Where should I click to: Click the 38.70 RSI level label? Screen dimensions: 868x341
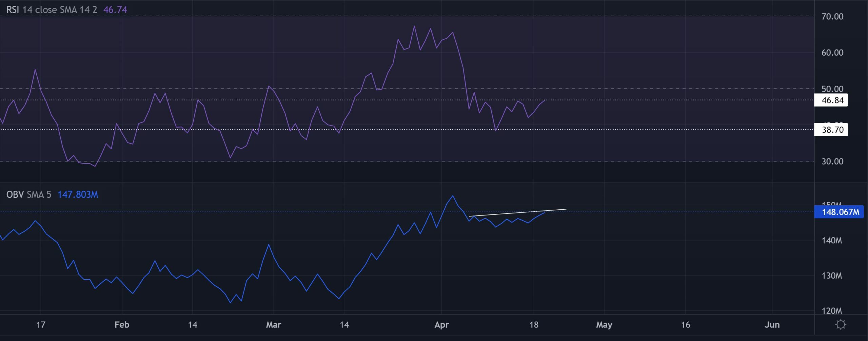[832, 130]
